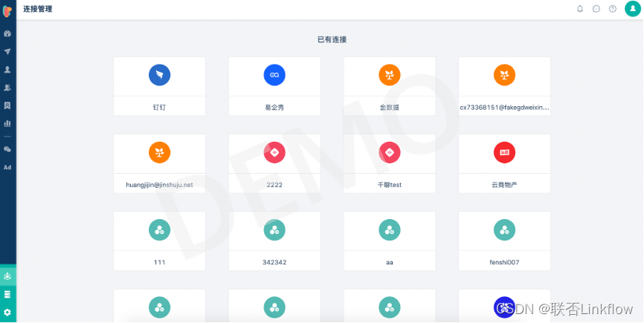This screenshot has height=323, width=644.
Task: Click the blue 钉钉 connection icon
Action: click(159, 75)
